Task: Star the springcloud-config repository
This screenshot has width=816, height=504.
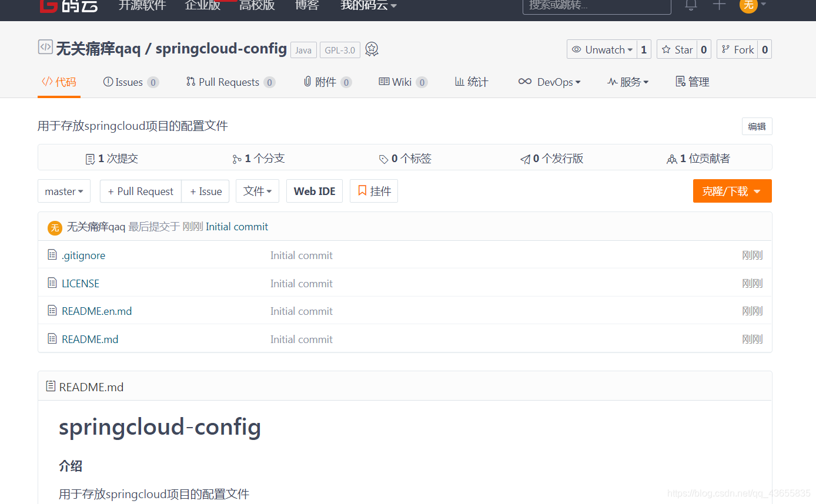Action: 677,49
